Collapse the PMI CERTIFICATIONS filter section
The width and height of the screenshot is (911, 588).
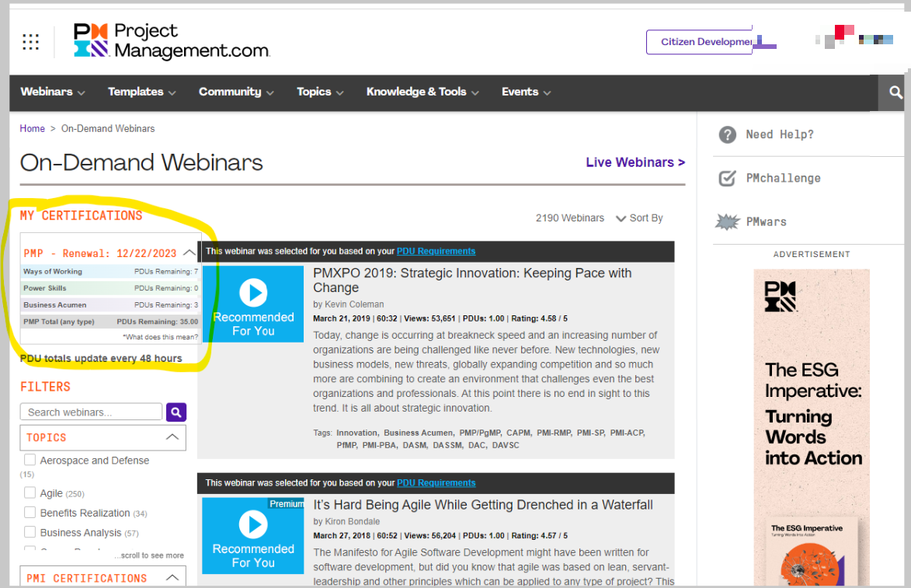tap(172, 578)
